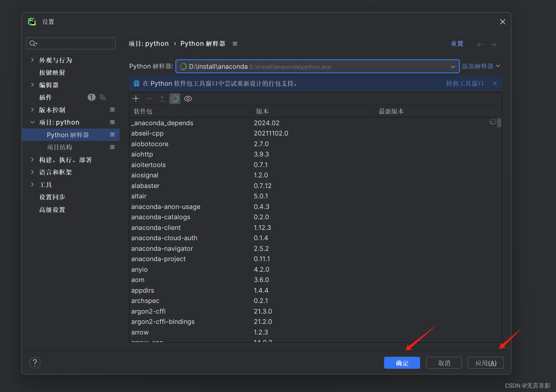This screenshot has height=392, width=556.
Task: Click the forward navigation arrow
Action: (493, 44)
